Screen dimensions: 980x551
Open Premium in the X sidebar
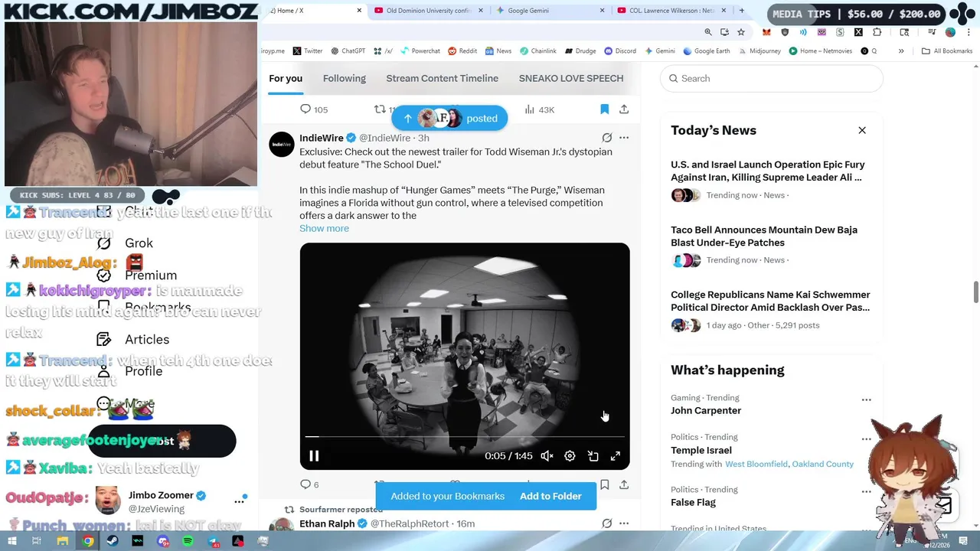pyautogui.click(x=136, y=275)
